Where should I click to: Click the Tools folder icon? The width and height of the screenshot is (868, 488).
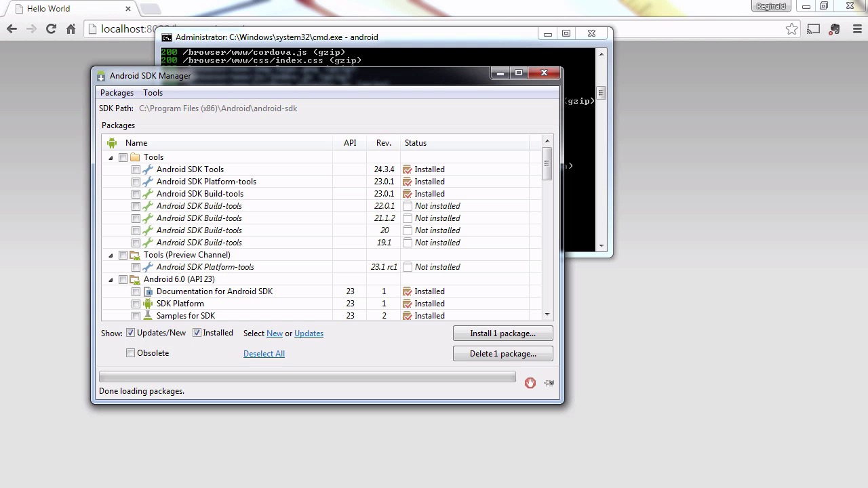pyautogui.click(x=135, y=157)
